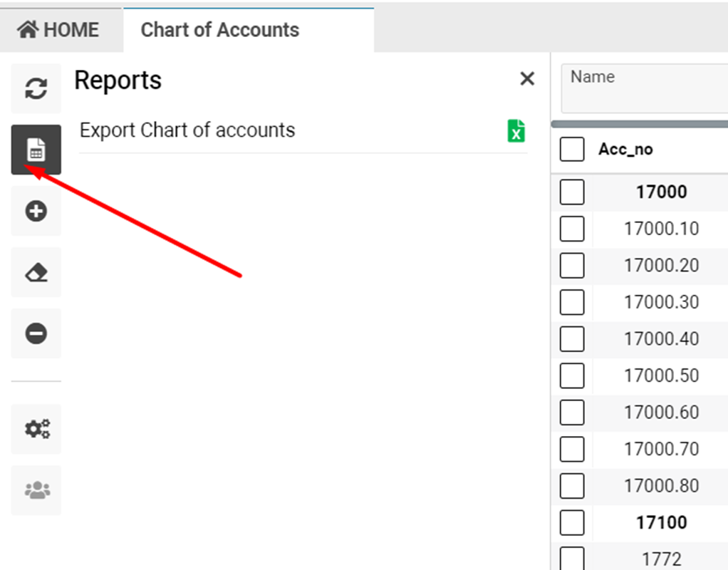
Task: Tick the checkbox for account 17100
Action: (572, 522)
